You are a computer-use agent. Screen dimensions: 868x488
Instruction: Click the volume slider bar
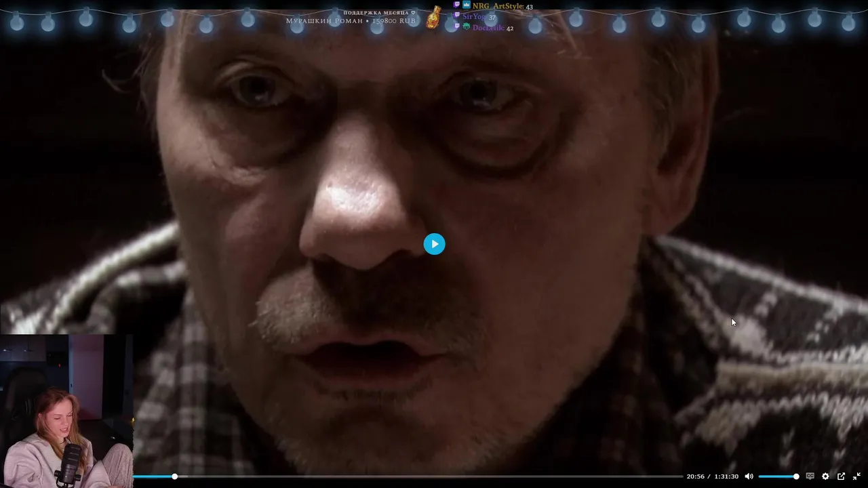(778, 476)
